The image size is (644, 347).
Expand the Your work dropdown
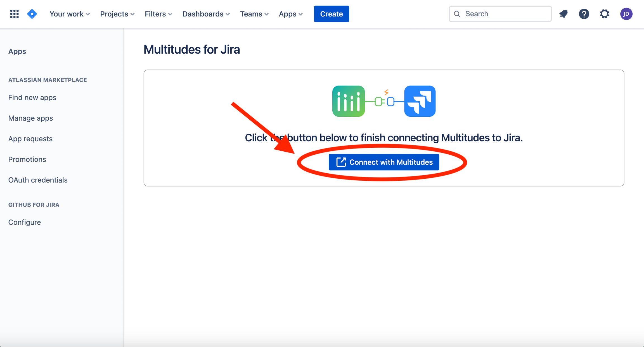70,14
